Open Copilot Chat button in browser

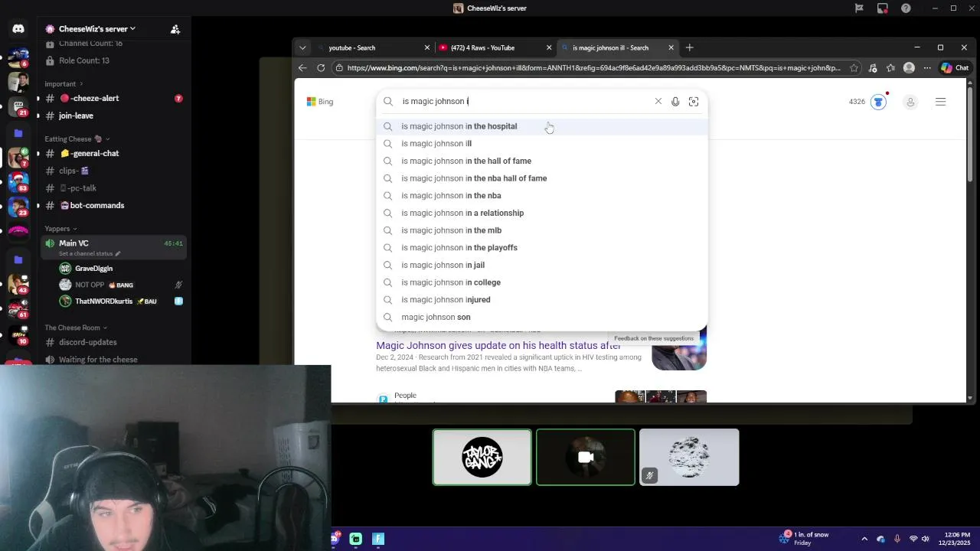[955, 68]
